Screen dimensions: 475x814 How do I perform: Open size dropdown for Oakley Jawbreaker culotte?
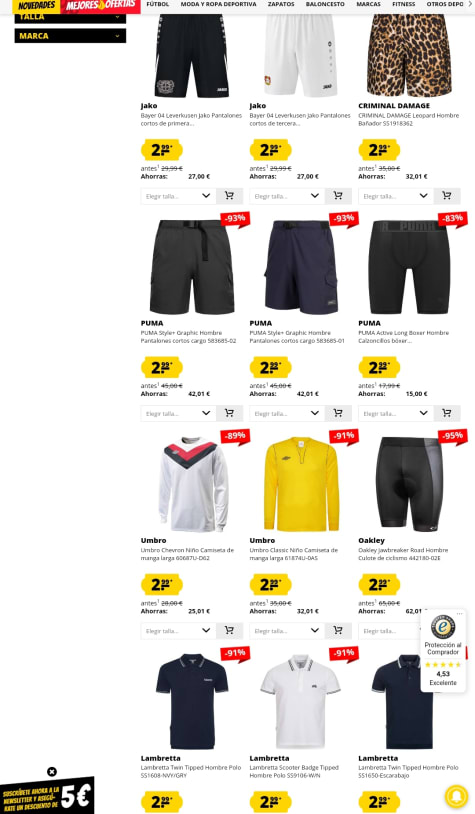click(389, 631)
